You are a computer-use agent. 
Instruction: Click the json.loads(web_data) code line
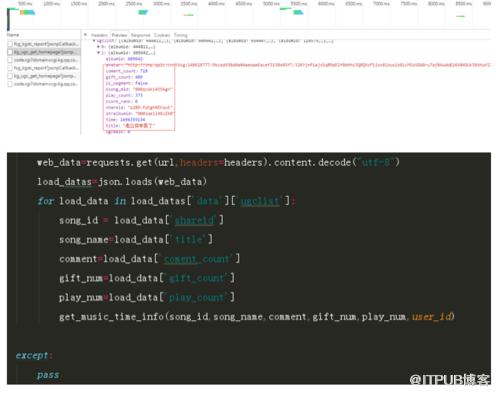[122, 182]
